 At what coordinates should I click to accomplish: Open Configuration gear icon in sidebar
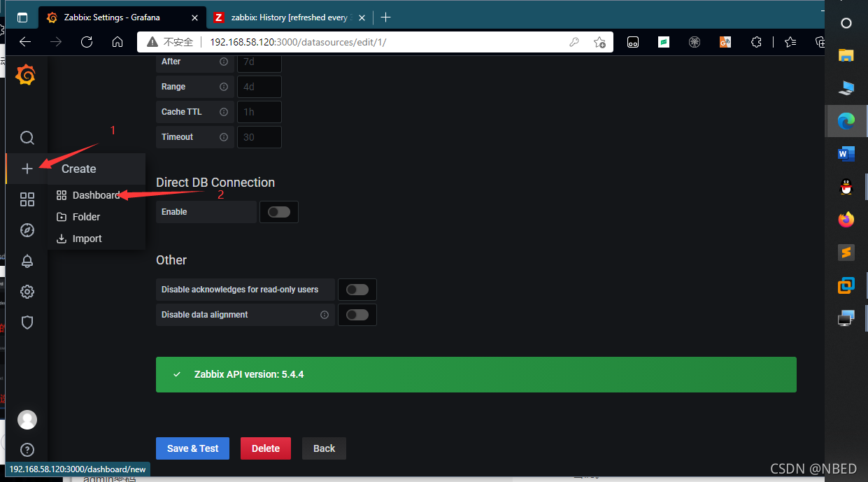[x=27, y=292]
